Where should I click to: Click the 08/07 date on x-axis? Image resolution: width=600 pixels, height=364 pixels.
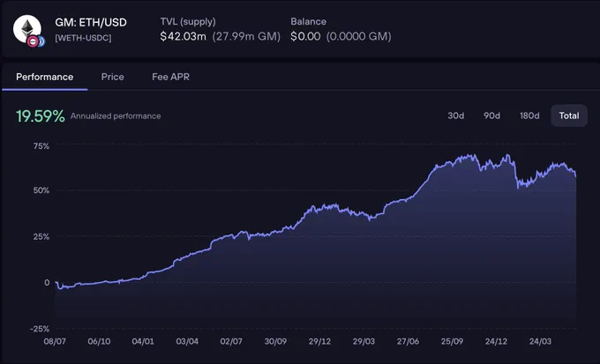(55, 341)
